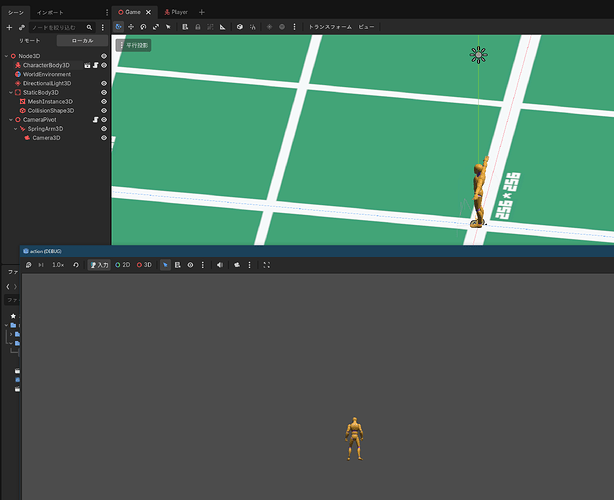Screen dimensions: 614x500
Task: Enter fullscreen in game debug toolbar
Action: (267, 265)
